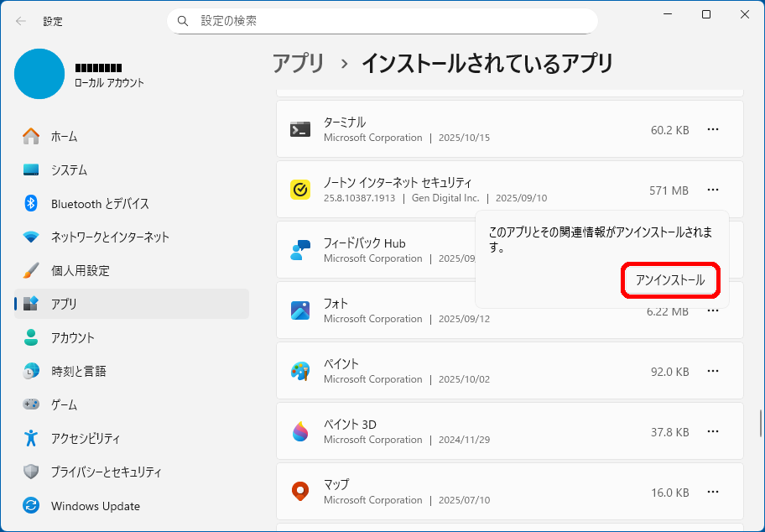Click the Paint (ペイント) app icon
The width and height of the screenshot is (765, 532).
click(x=300, y=371)
